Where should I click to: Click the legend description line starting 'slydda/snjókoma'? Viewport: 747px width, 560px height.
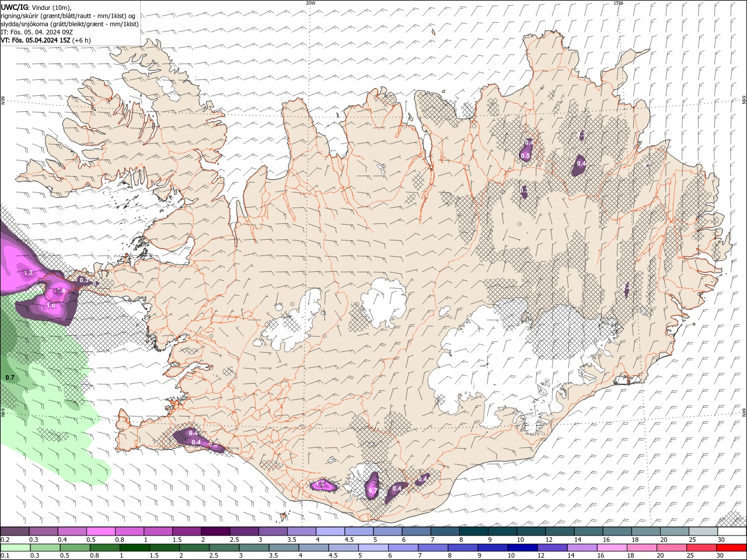pyautogui.click(x=70, y=24)
